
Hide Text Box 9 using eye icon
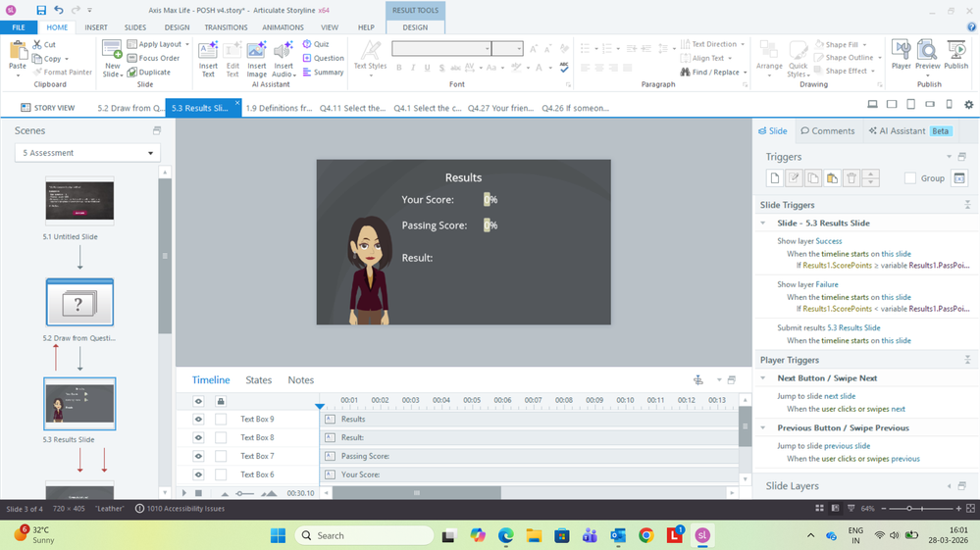point(198,420)
